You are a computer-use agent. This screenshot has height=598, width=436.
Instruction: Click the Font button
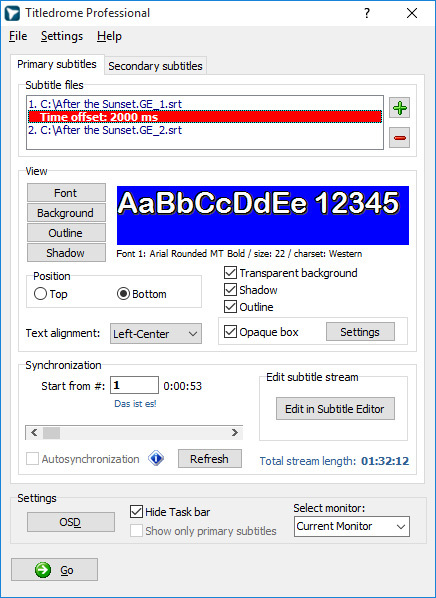click(66, 193)
